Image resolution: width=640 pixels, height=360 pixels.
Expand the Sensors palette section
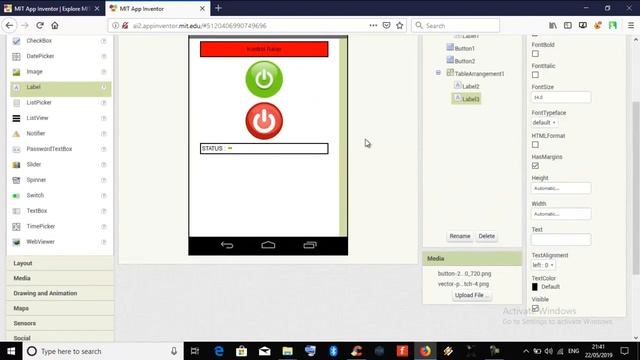[60, 323]
